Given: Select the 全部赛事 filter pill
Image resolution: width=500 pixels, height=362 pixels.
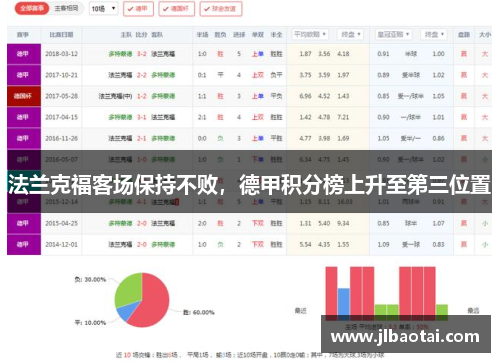Looking at the screenshot, I should pyautogui.click(x=32, y=8).
